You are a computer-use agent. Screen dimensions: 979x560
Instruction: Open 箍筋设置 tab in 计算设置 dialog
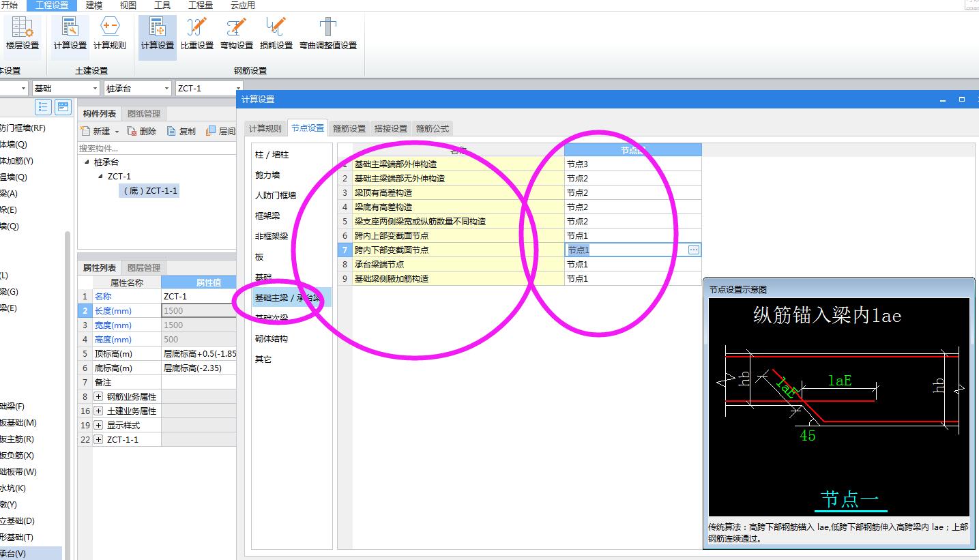(x=349, y=128)
